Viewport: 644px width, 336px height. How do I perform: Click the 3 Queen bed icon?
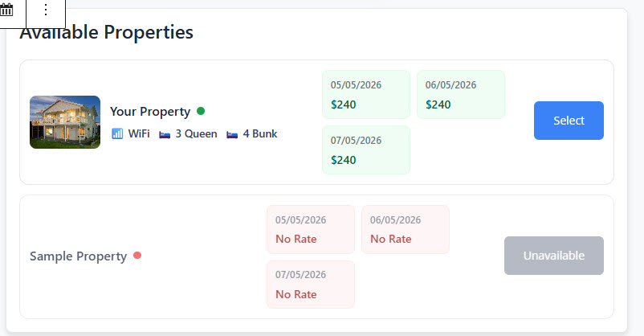[x=165, y=134]
